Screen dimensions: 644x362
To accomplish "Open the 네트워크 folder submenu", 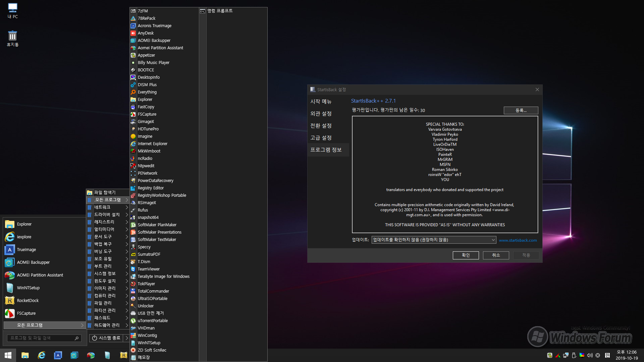I will (108, 207).
